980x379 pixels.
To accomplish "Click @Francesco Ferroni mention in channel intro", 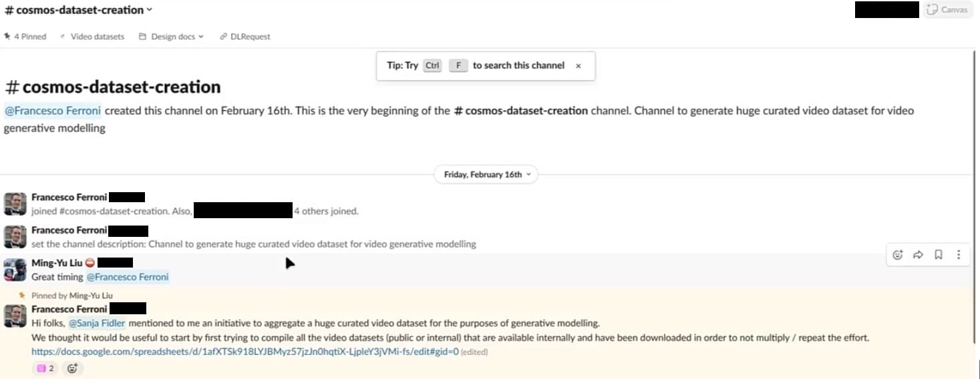I will 53,111.
